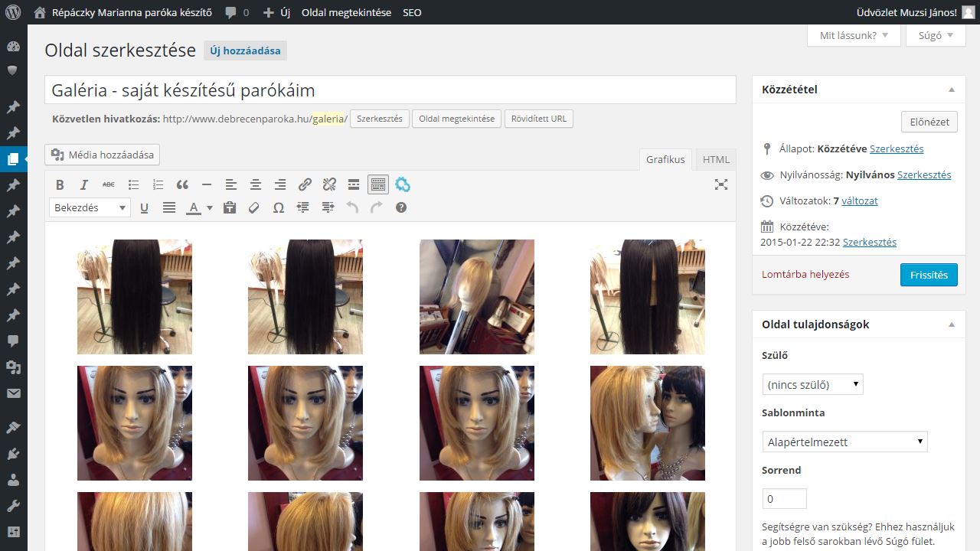Click the Rövidített URL button
The width and height of the screenshot is (980, 551).
(x=539, y=119)
